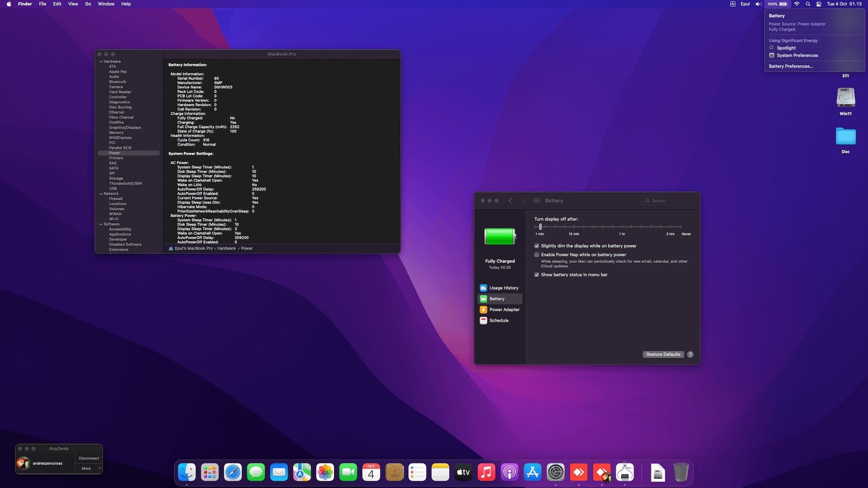Select Wi-Fi under Network section
The height and width of the screenshot is (488, 868).
tap(113, 219)
